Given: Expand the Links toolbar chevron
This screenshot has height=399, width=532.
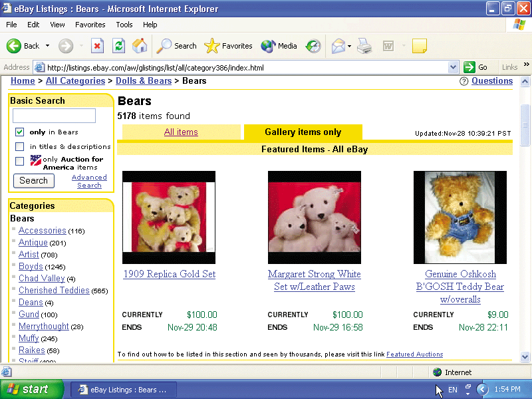Looking at the screenshot, I should (x=526, y=65).
